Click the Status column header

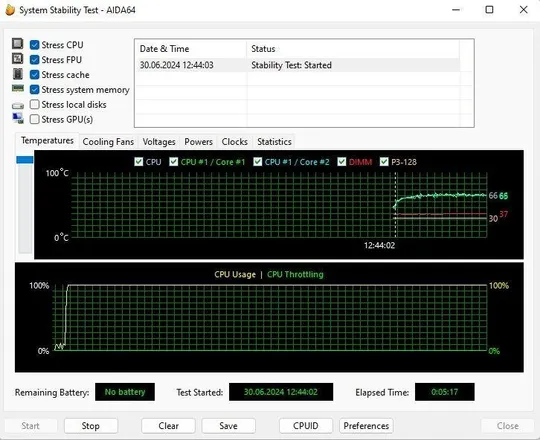tap(353, 49)
